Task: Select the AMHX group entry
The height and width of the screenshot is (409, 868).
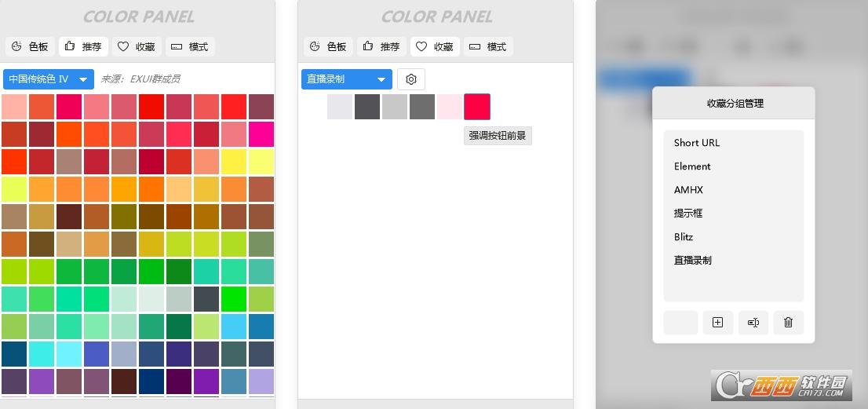Action: (x=734, y=190)
